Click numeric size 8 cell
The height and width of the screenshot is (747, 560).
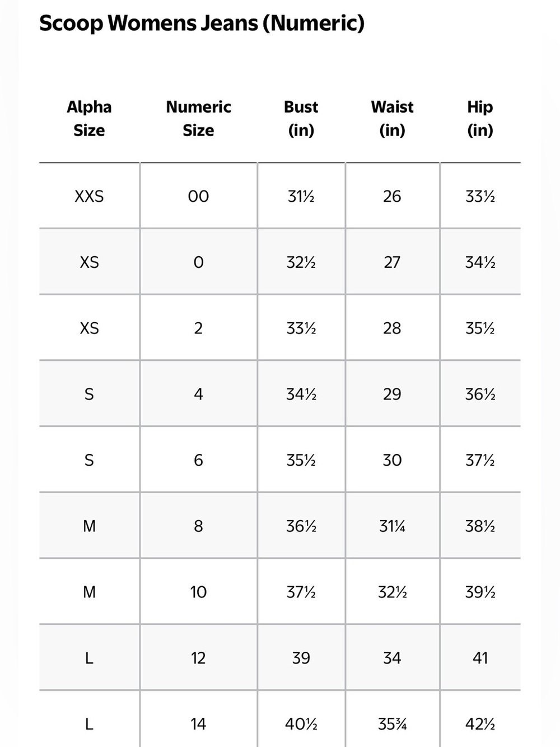[198, 526]
